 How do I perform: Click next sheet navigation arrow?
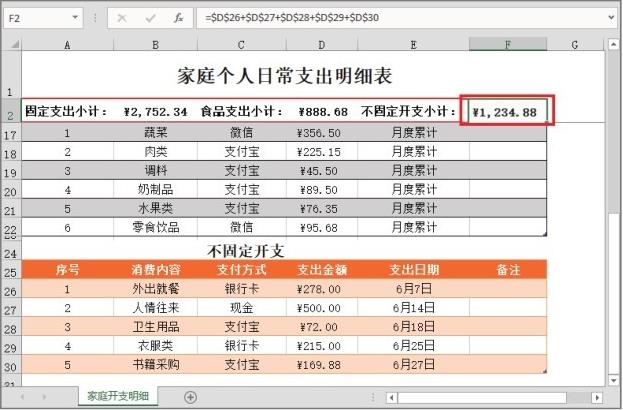(45, 397)
